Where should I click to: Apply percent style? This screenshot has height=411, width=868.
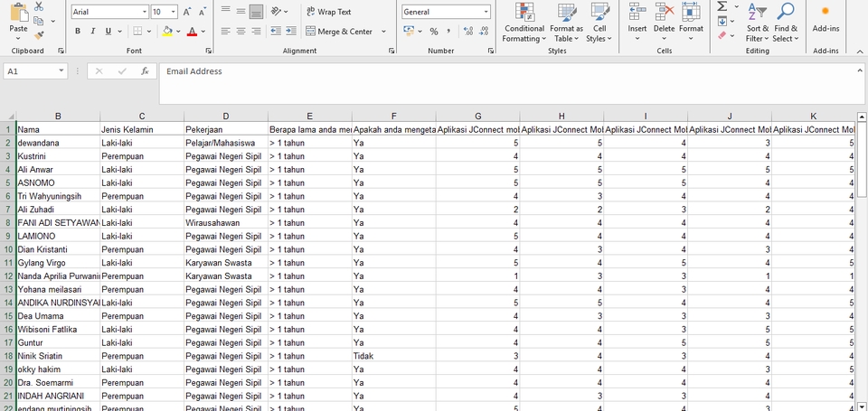point(434,32)
